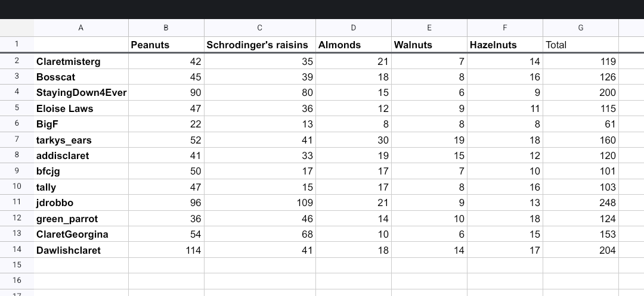Click the Total header cell
644x296 pixels.
click(580, 45)
